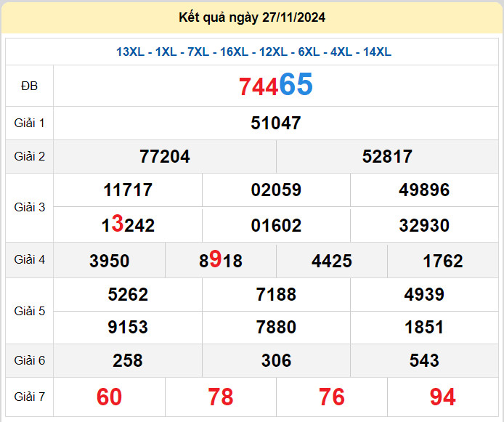504x422 pixels.
Task: Select the Giải 3 number 13242
Action: pyautogui.click(x=128, y=224)
